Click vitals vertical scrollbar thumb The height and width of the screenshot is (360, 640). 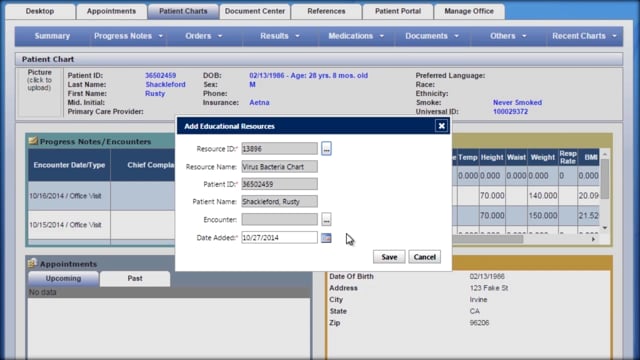(605, 179)
